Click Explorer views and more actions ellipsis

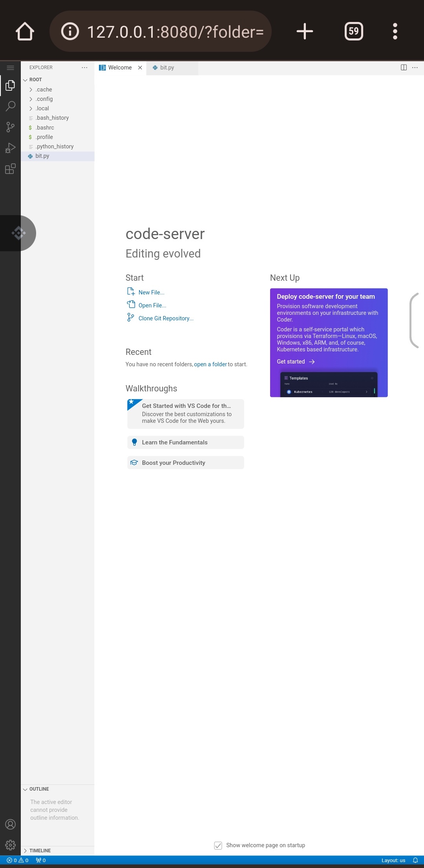tap(84, 68)
